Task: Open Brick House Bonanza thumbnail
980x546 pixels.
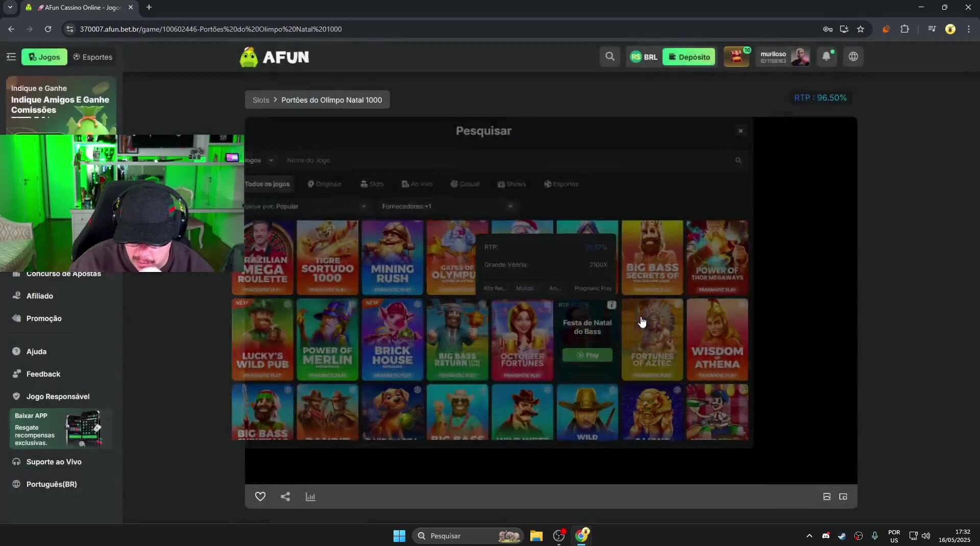Action: coord(393,340)
